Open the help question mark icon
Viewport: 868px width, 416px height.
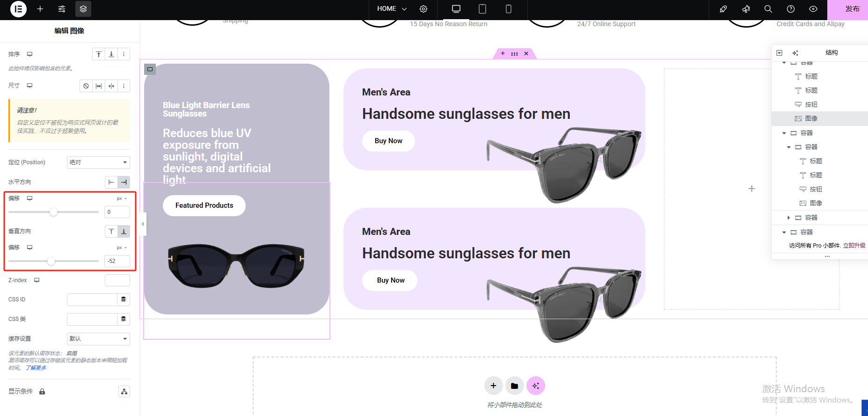click(791, 9)
